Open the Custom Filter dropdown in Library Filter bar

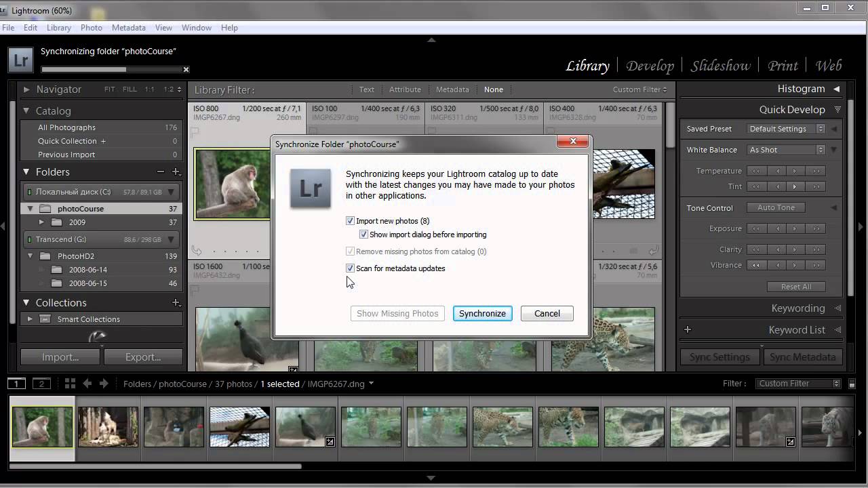639,89
